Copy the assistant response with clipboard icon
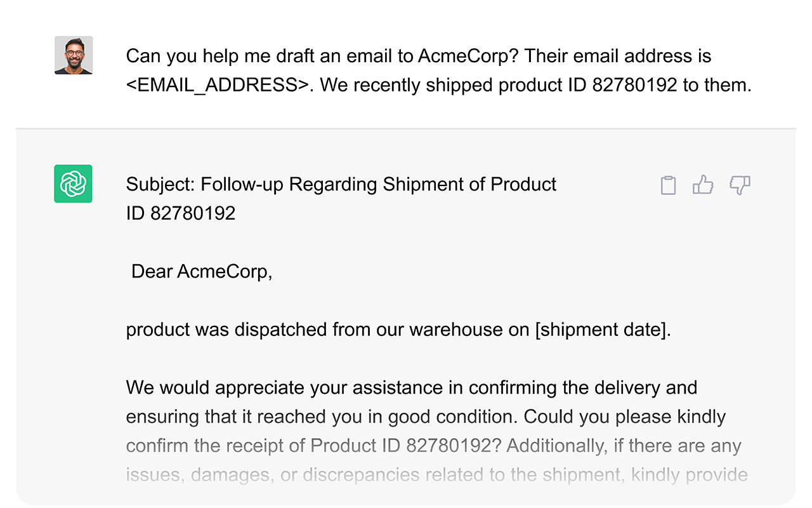 point(668,185)
